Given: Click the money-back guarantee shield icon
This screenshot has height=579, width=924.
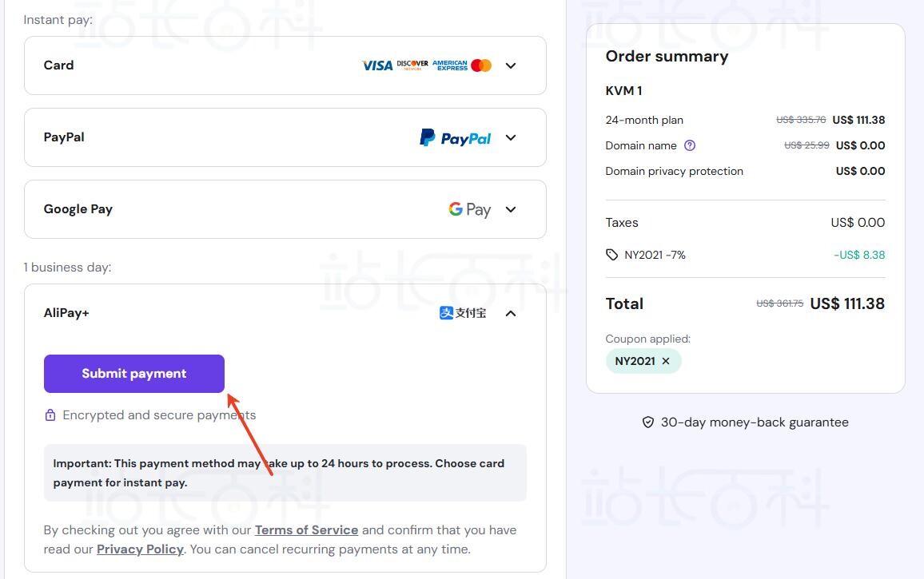Looking at the screenshot, I should [648, 422].
